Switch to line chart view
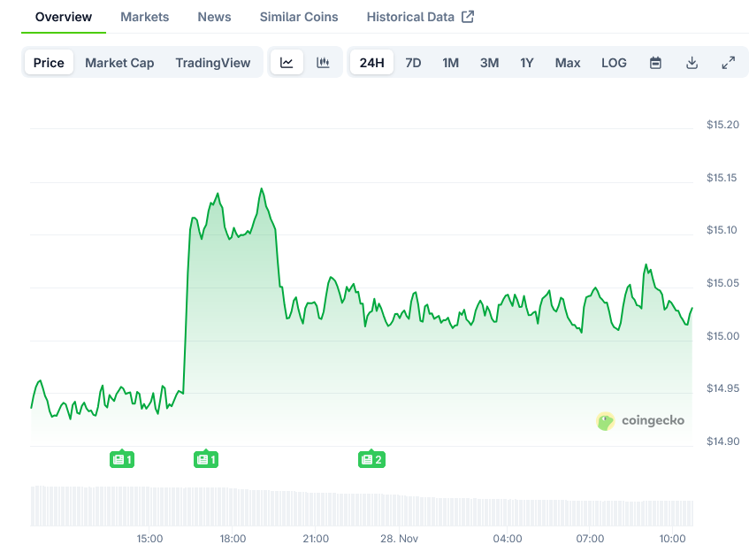The height and width of the screenshot is (560, 749). point(287,63)
